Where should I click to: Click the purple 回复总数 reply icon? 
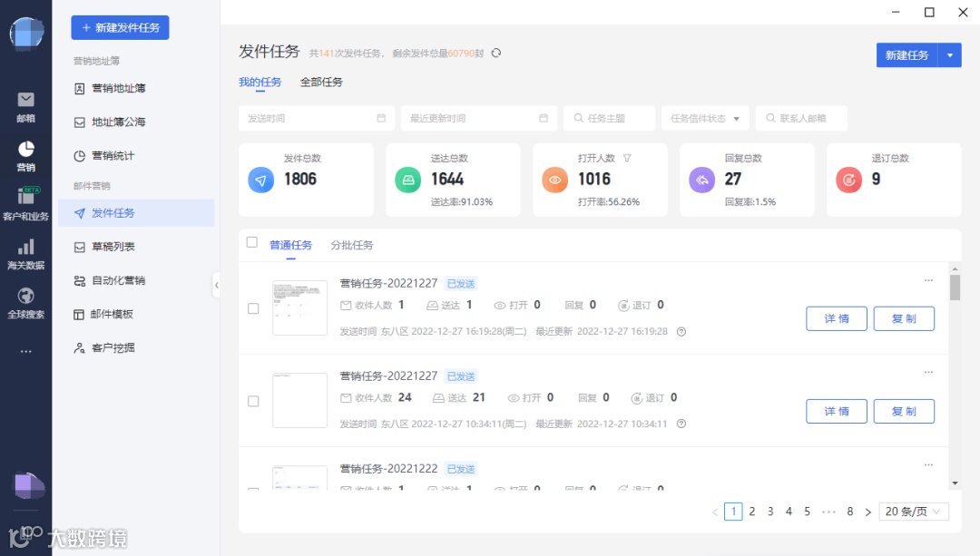701,180
